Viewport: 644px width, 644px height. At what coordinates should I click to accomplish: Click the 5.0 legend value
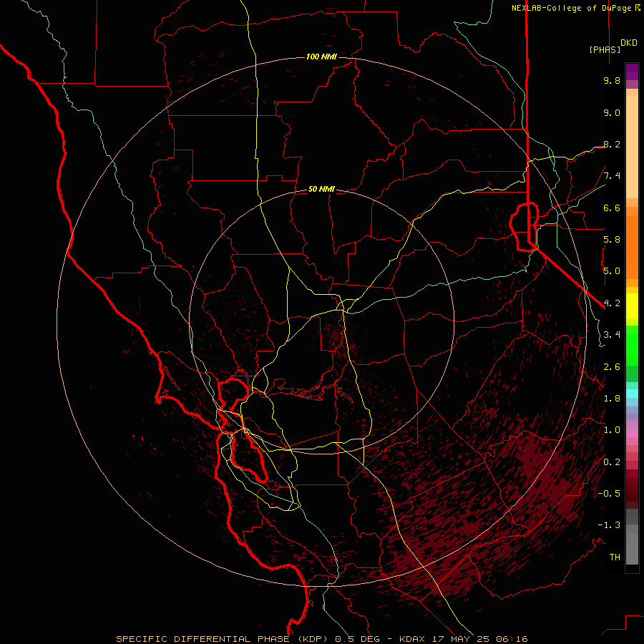tap(612, 271)
